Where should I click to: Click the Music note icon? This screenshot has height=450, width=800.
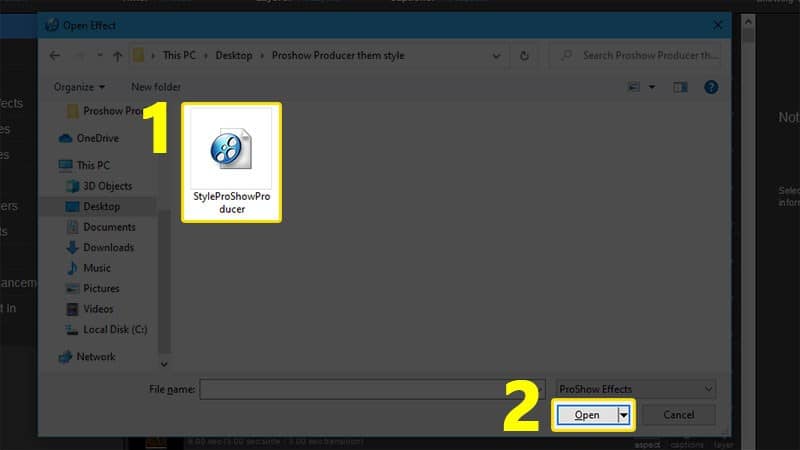[72, 268]
